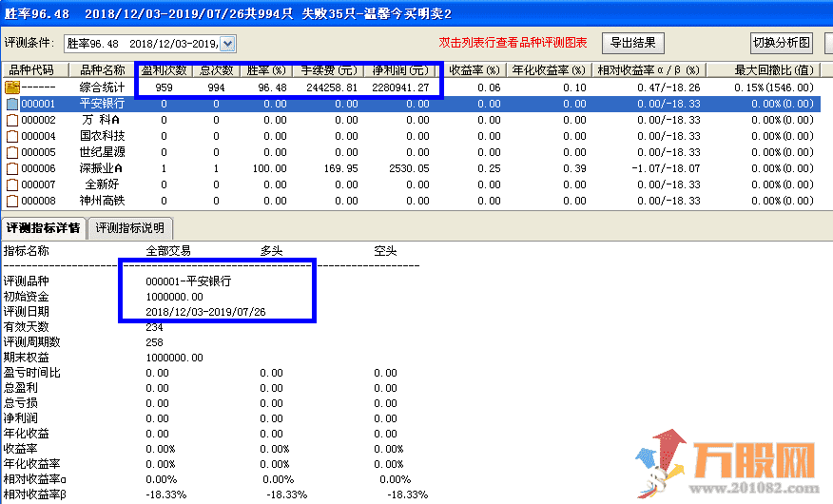Sort by the 盈利次数 column header
This screenshot has height=504, width=833.
click(164, 70)
